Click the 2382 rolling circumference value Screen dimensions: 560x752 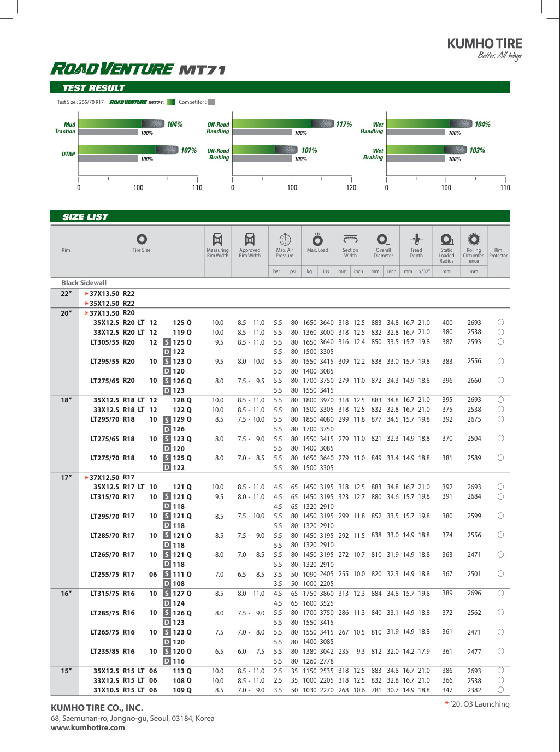(x=474, y=690)
